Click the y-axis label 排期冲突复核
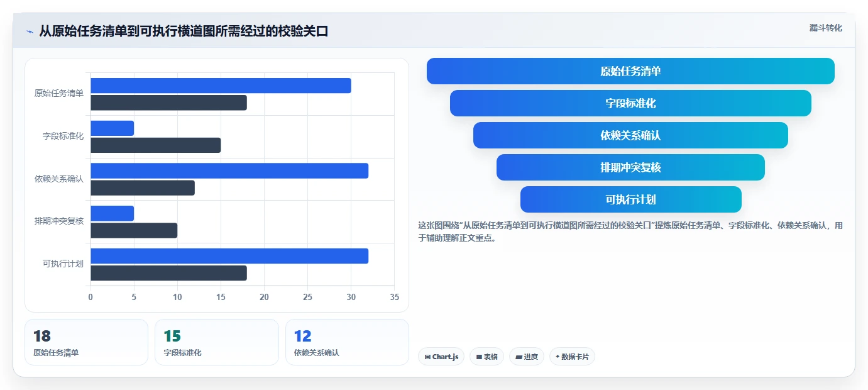868x390 pixels. pos(59,221)
